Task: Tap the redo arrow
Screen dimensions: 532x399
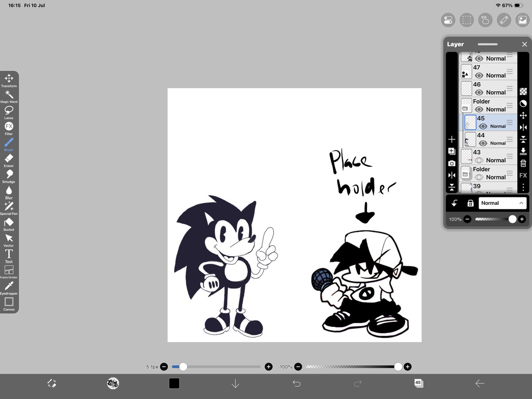Action: pyautogui.click(x=358, y=383)
